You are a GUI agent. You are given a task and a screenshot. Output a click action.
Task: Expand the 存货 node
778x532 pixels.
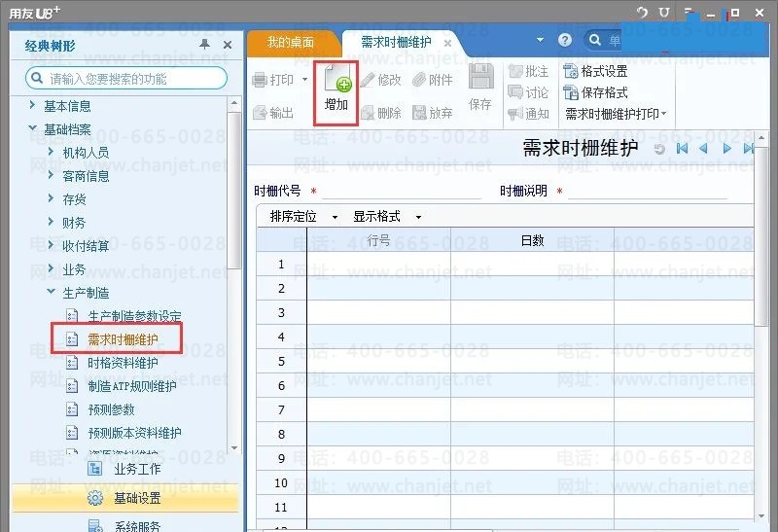[51, 198]
